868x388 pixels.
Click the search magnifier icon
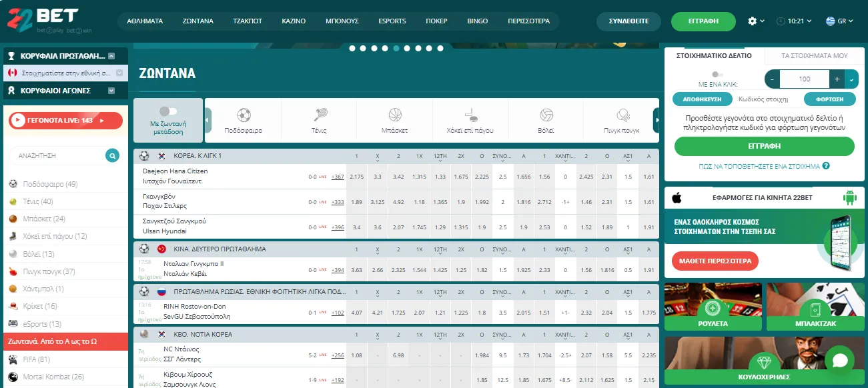[113, 155]
